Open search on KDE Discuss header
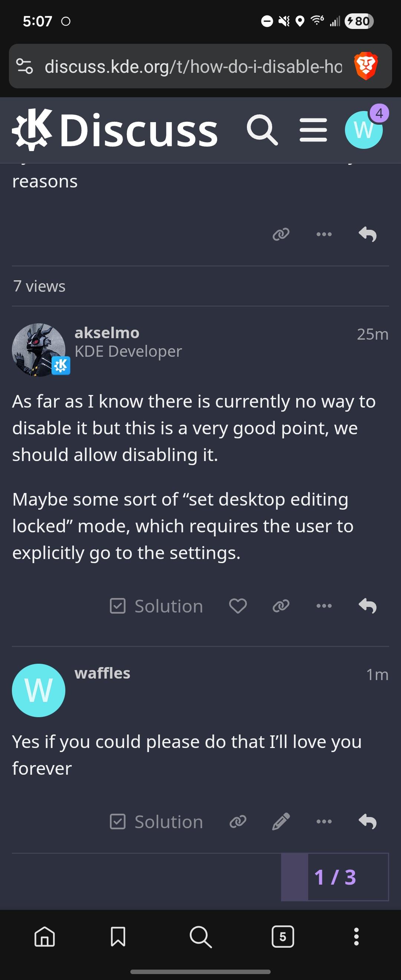 pyautogui.click(x=262, y=130)
